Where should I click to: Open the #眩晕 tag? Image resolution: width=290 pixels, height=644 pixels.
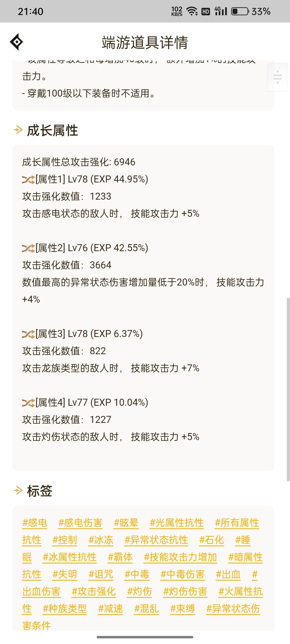[126, 523]
